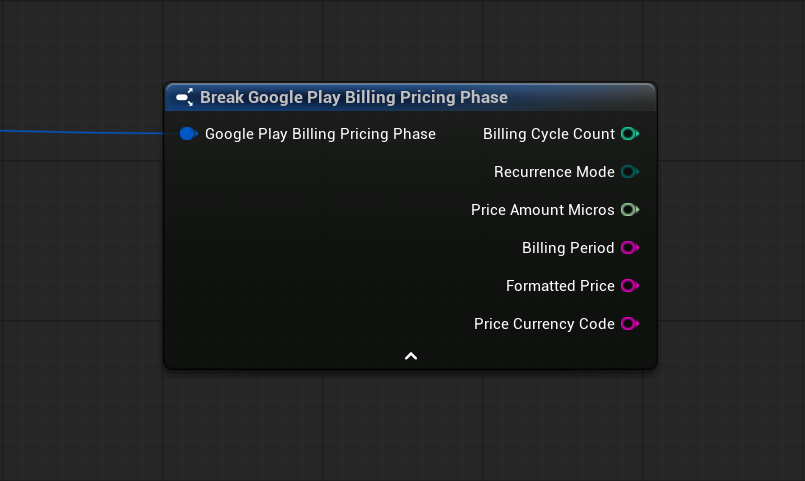
Task: Click the Google Play Billing Pricing Phase input label
Action: click(320, 134)
